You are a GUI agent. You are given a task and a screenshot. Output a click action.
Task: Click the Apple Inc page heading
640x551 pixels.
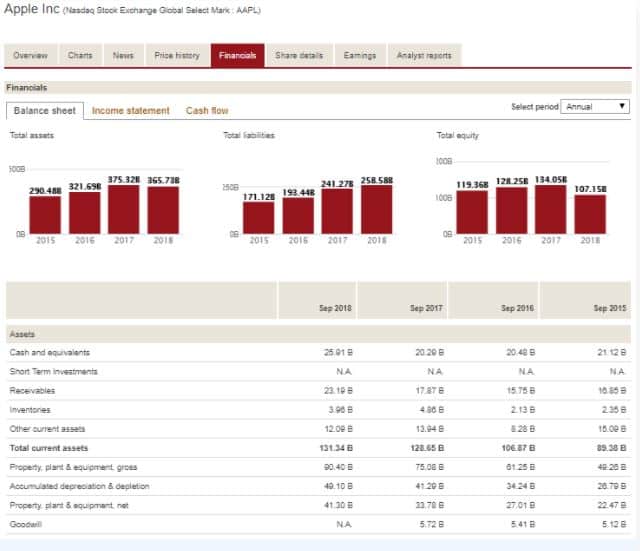point(32,9)
